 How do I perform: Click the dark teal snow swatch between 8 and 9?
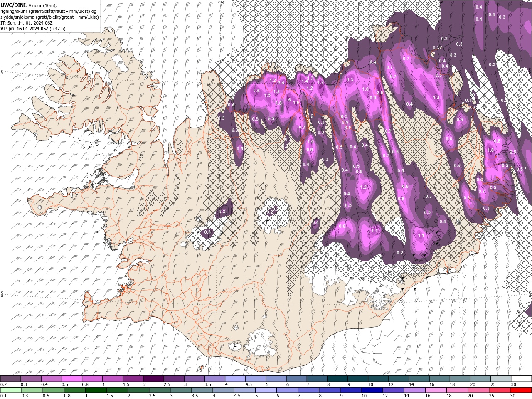click(337, 379)
